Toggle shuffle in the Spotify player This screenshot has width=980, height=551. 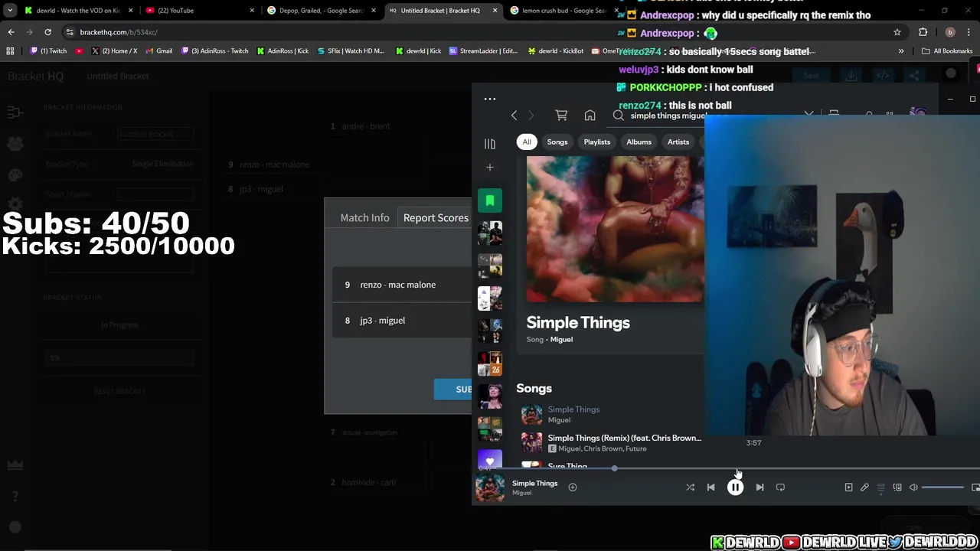690,487
